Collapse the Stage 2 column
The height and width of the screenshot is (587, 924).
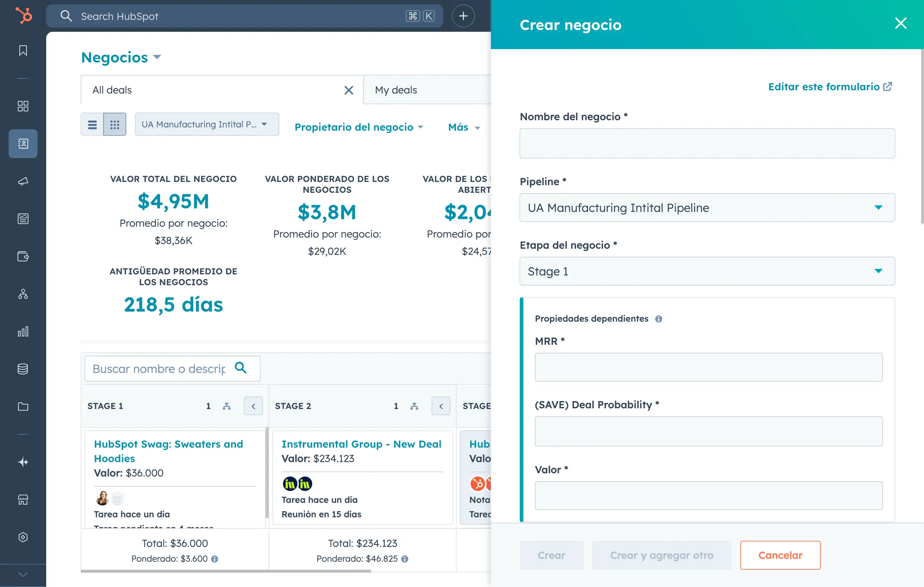click(x=441, y=406)
